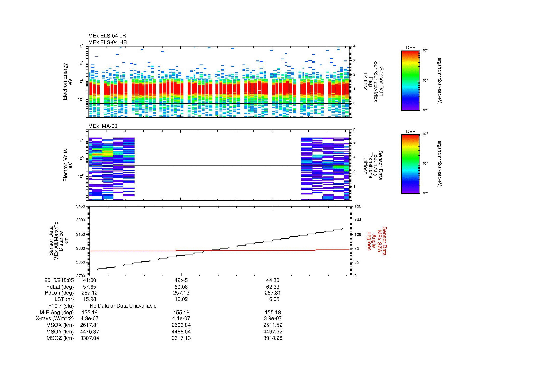
Task: Click the PdLon value '257.19'
Action: [181, 293]
